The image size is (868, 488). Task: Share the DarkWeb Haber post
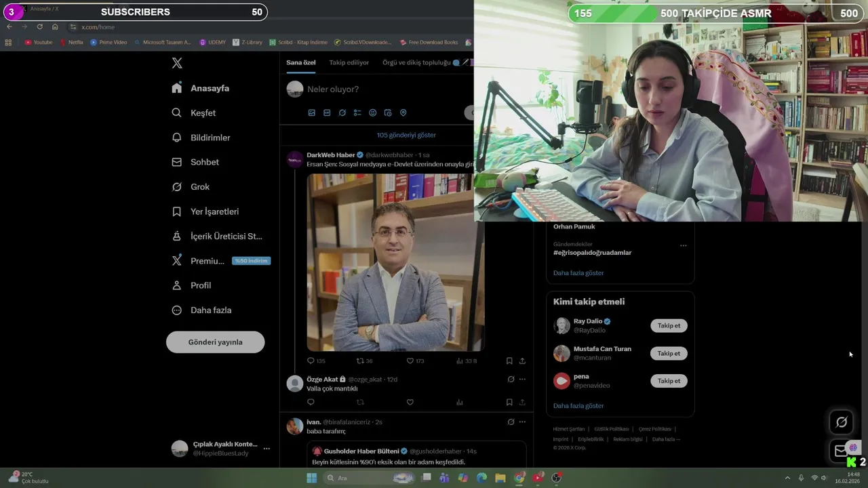pyautogui.click(x=522, y=361)
